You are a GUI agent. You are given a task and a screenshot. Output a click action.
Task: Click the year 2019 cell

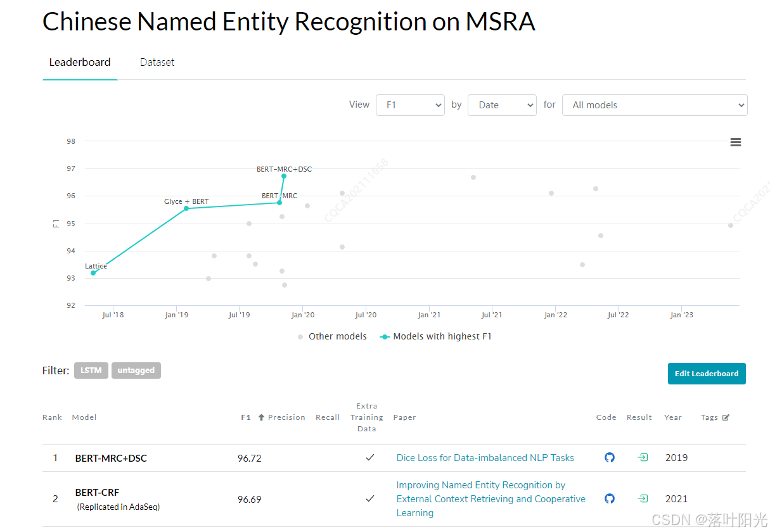(676, 457)
